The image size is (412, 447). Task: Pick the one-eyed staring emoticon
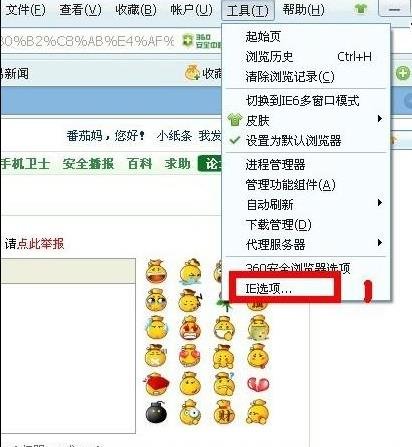(x=191, y=413)
